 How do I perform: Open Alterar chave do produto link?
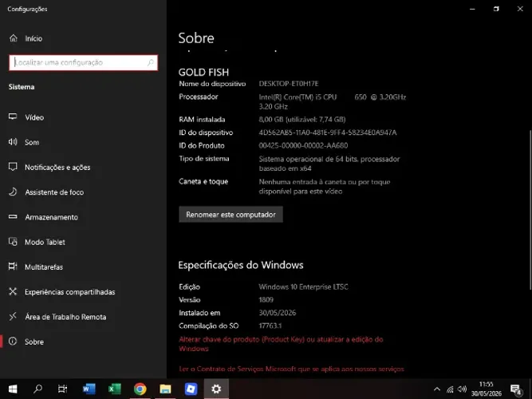(281, 344)
